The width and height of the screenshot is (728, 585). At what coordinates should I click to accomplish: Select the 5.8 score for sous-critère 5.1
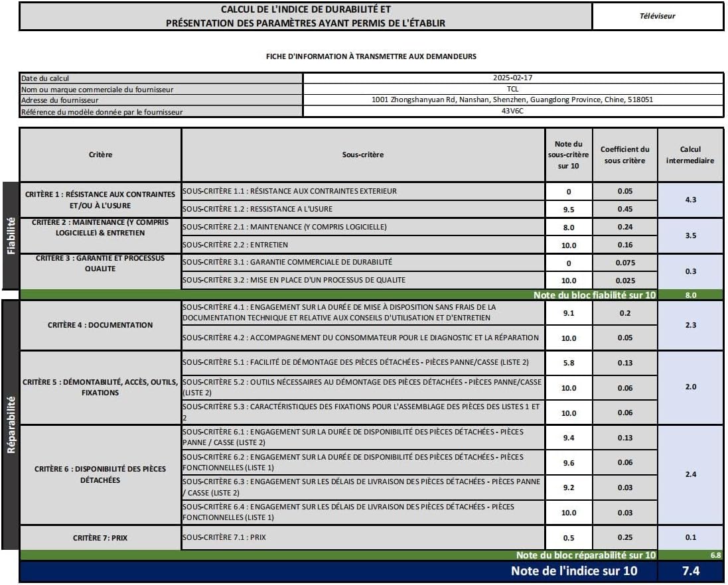(568, 363)
